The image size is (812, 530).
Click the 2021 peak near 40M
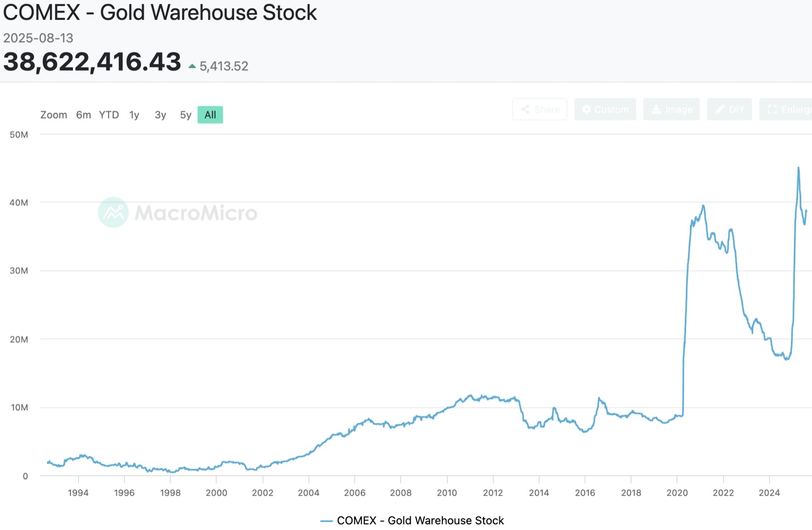tap(703, 206)
